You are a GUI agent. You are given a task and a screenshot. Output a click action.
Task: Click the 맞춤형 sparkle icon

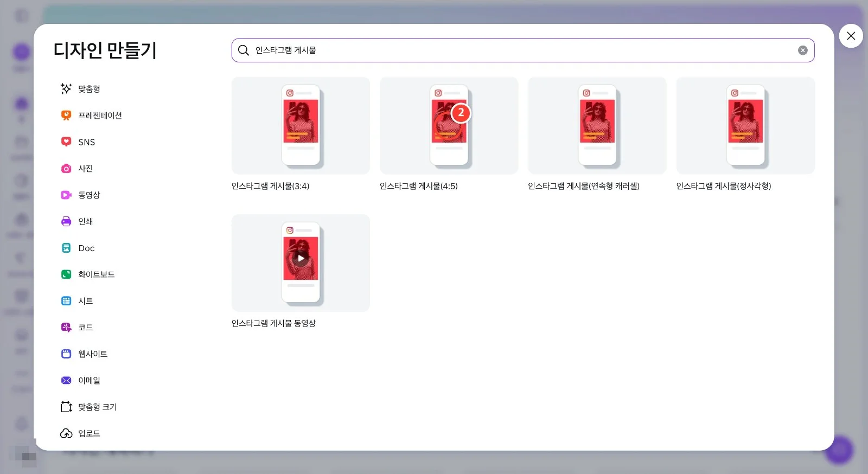click(66, 88)
